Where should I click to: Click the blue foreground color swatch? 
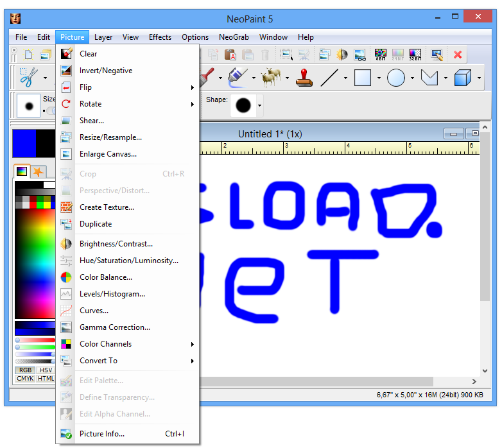click(24, 143)
